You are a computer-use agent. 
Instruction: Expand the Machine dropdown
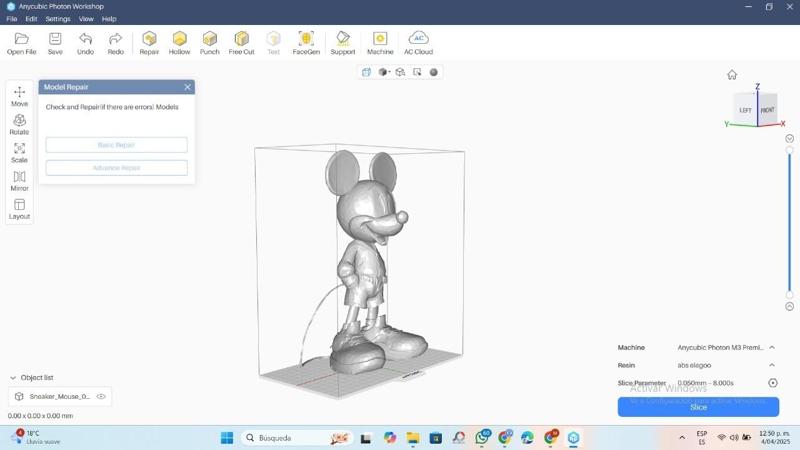tap(772, 347)
